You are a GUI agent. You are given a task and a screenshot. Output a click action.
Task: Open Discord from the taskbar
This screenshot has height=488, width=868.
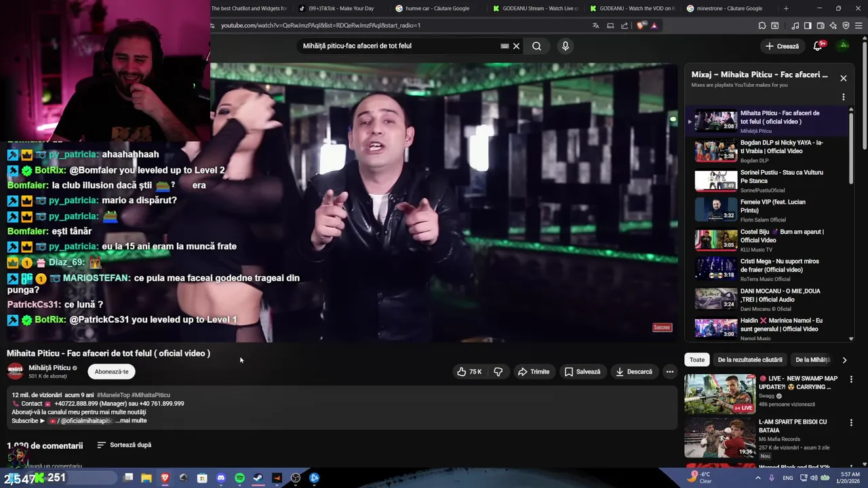(220, 478)
